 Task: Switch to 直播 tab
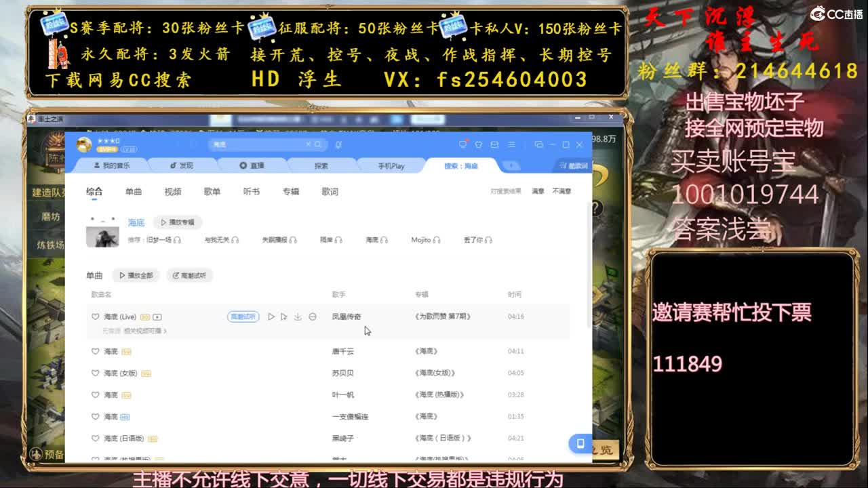(252, 165)
